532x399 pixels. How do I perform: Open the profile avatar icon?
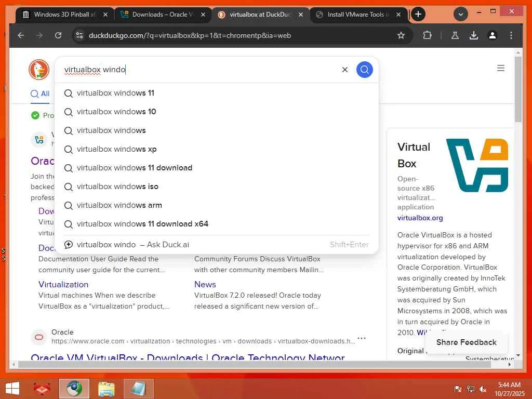[493, 35]
